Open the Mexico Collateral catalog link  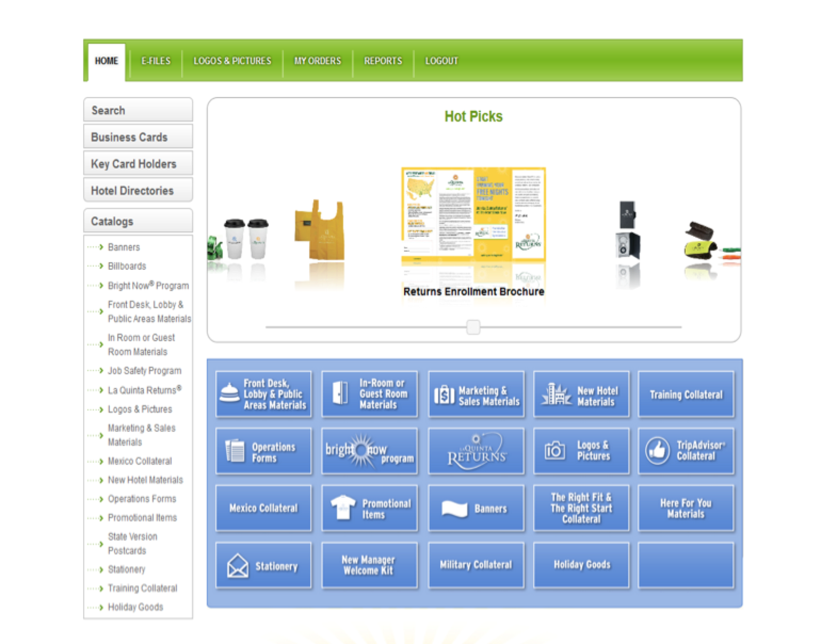[140, 461]
